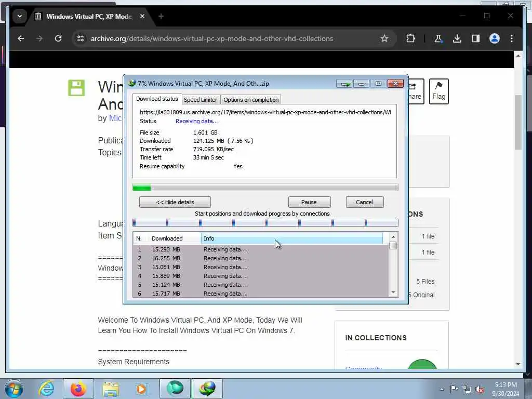Open Action Center flag tray icon
The width and height of the screenshot is (532, 399).
(x=454, y=389)
